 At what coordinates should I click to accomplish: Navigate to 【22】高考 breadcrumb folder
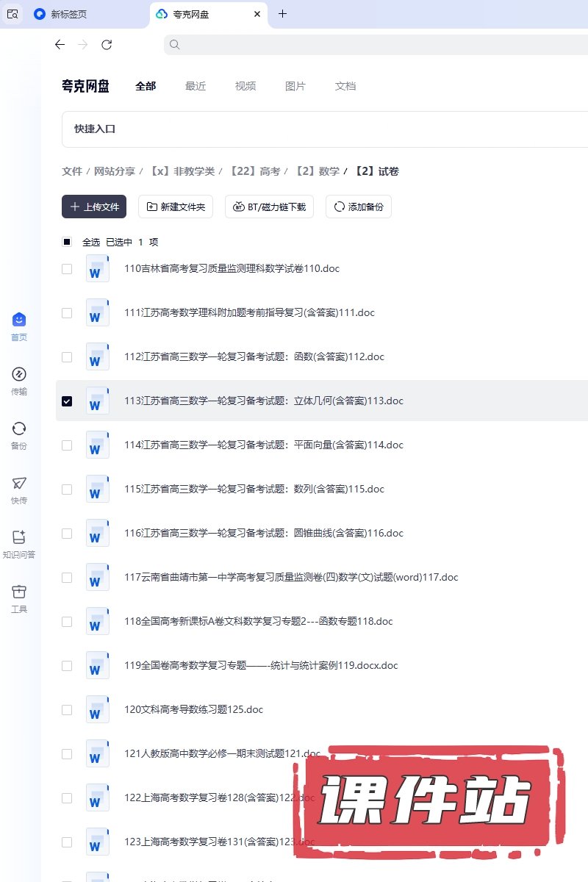point(255,171)
